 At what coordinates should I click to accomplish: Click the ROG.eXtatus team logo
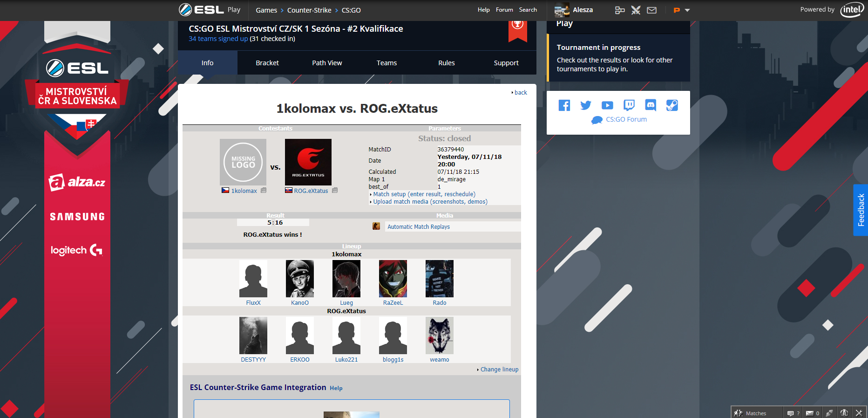pyautogui.click(x=308, y=162)
